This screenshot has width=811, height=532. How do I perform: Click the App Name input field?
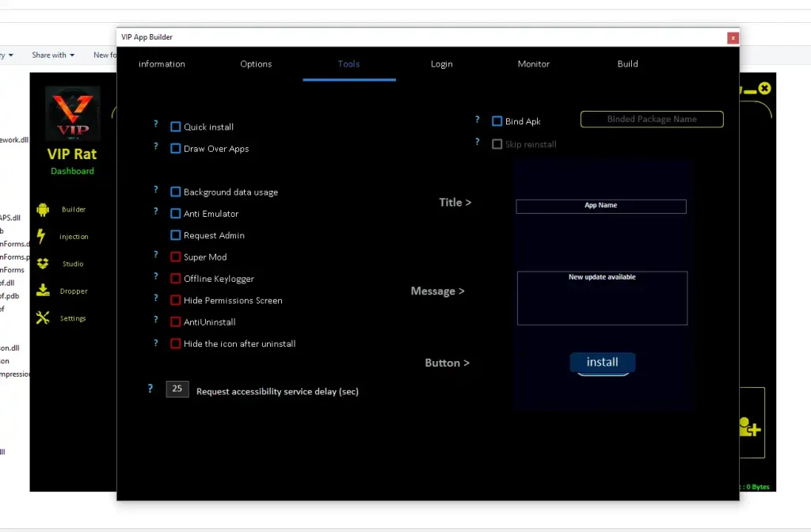[x=601, y=206]
